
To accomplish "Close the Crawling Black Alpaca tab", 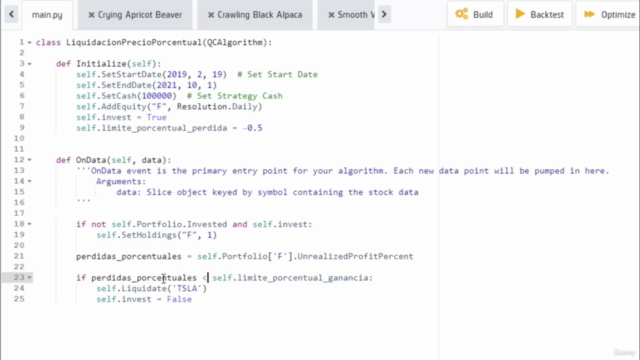I will coord(211,15).
